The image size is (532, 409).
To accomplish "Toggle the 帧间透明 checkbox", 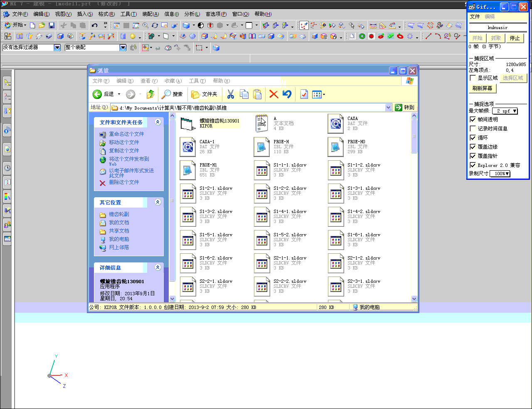I will pos(473,119).
